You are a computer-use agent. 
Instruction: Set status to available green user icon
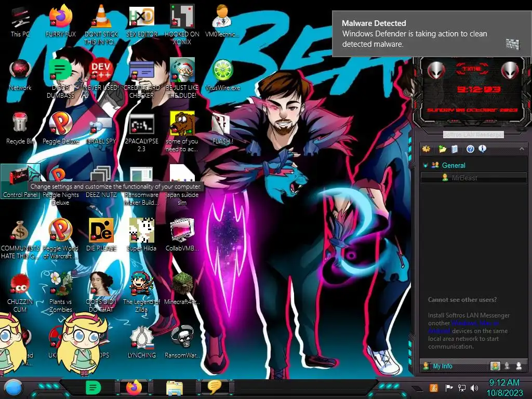(x=495, y=366)
